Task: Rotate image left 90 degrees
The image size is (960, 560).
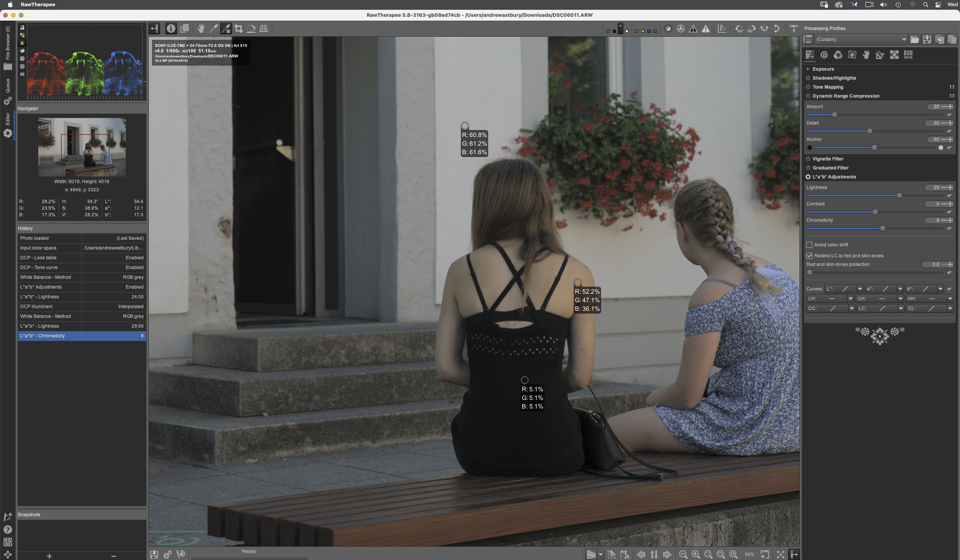Action: [x=739, y=29]
